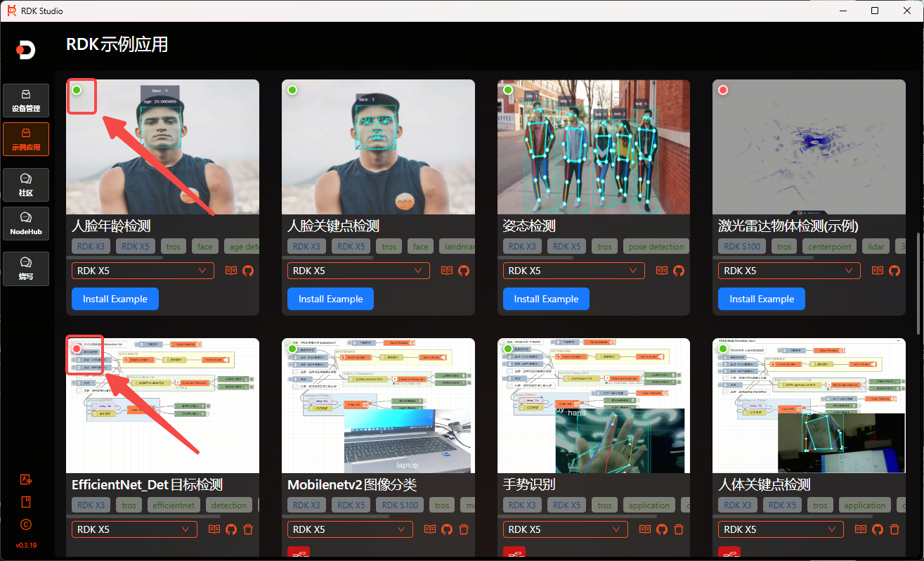Open the NodeHub sidebar tab
924x561 pixels.
point(26,224)
